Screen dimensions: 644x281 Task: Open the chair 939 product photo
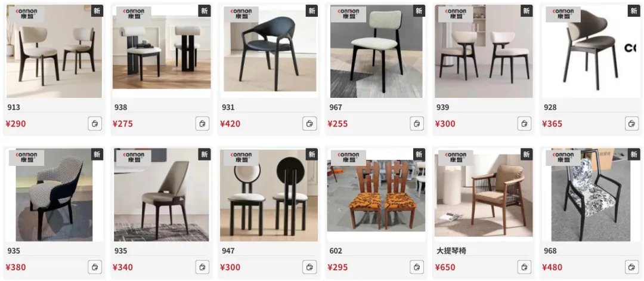(x=484, y=51)
